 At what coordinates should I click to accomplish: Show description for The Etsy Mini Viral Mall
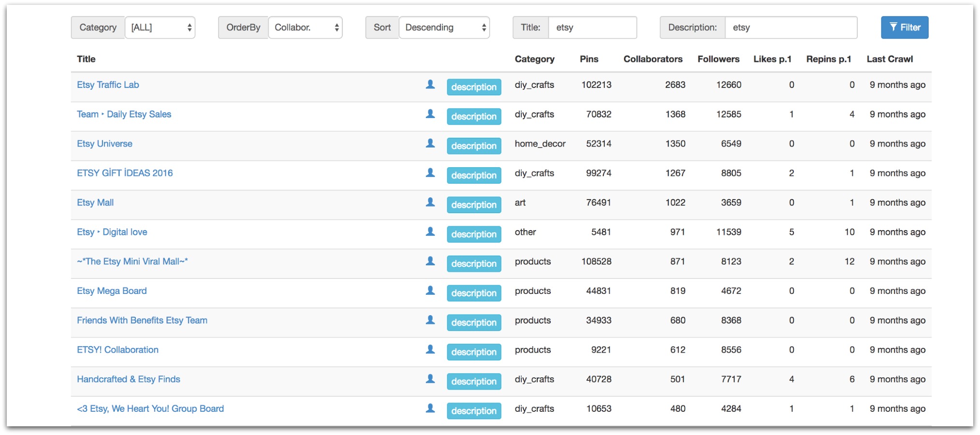tap(474, 264)
